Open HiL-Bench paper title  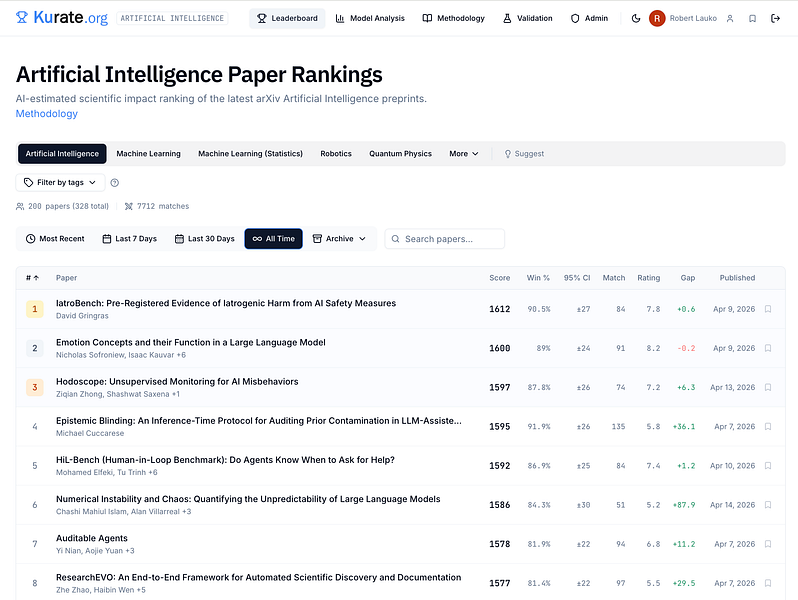tap(225, 460)
